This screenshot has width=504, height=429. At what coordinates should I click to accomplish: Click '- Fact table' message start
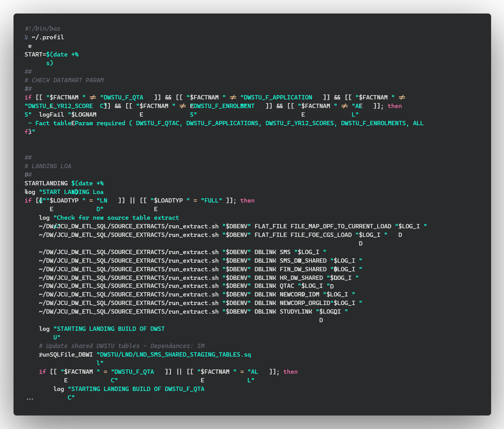[50, 123]
